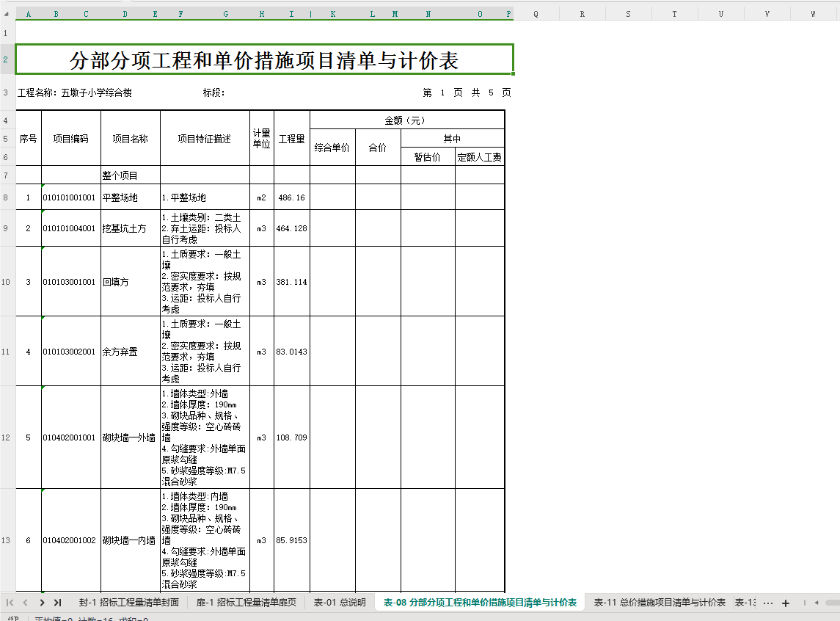Open the 表-01 总说明 sheet tab
Viewport: 840px width, 621px height.
pos(340,603)
